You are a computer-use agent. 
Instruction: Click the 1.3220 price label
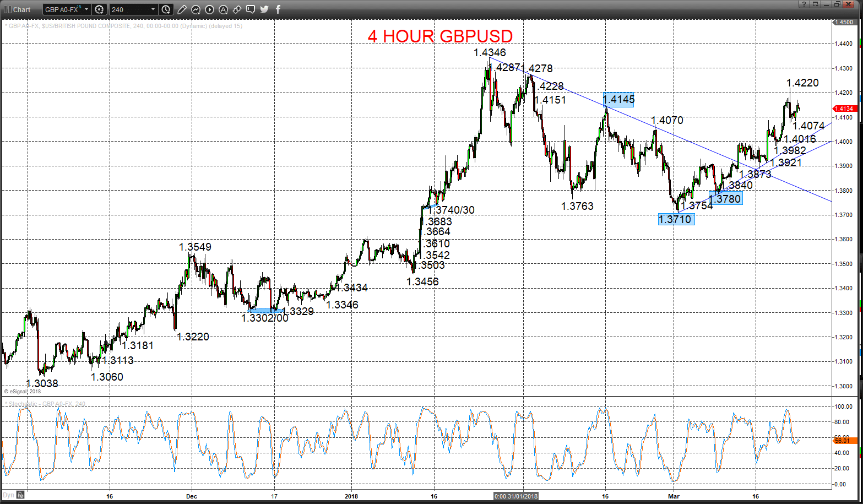coord(193,337)
